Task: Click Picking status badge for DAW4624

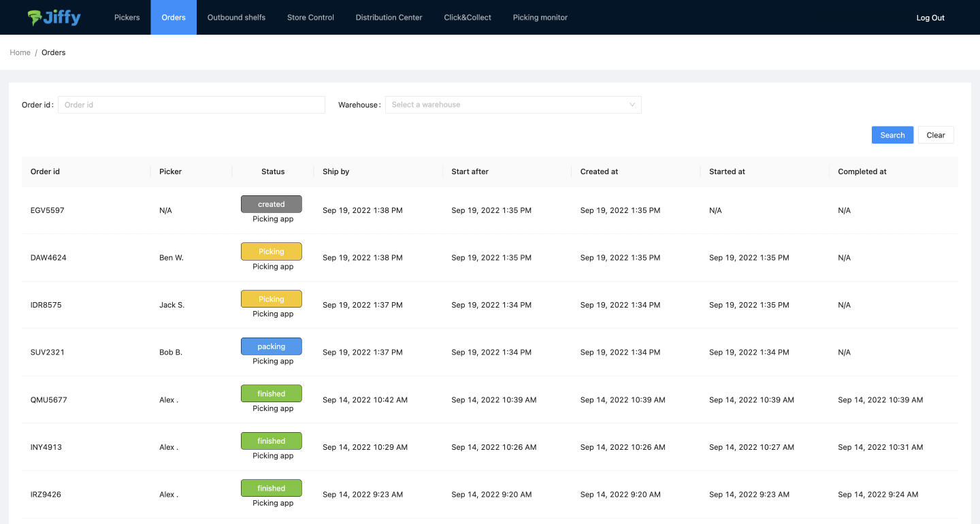Action: [x=271, y=252]
